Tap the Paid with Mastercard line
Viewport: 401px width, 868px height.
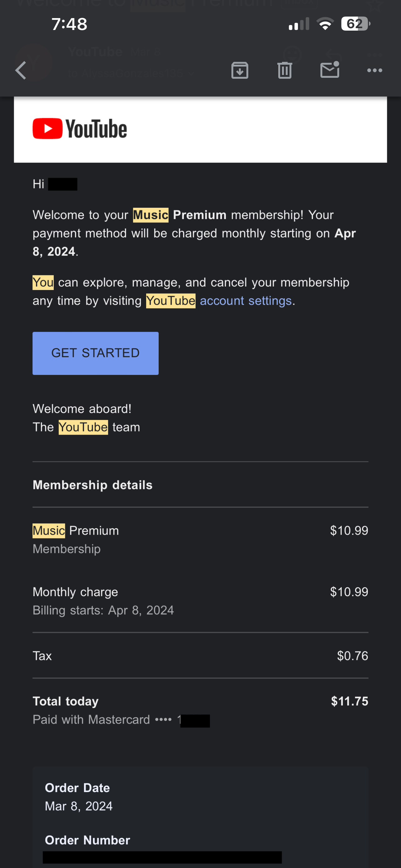(102, 720)
